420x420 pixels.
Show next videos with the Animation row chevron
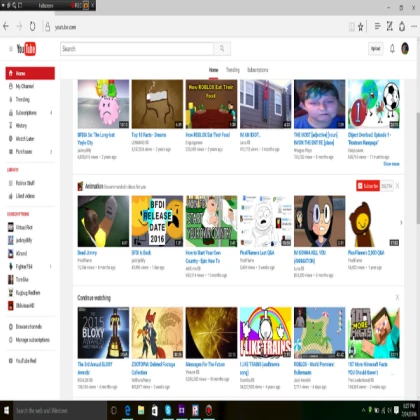(401, 222)
